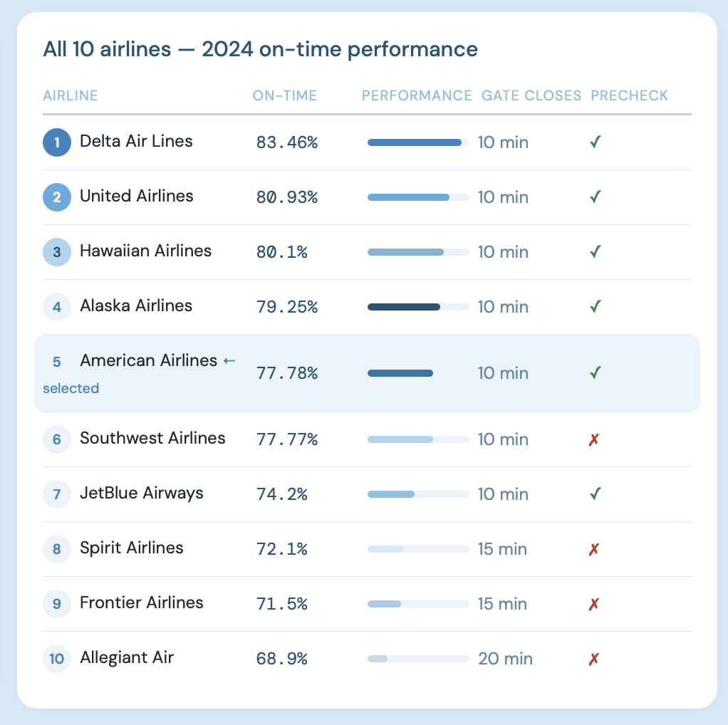Click the PreCheck column header

click(x=630, y=95)
